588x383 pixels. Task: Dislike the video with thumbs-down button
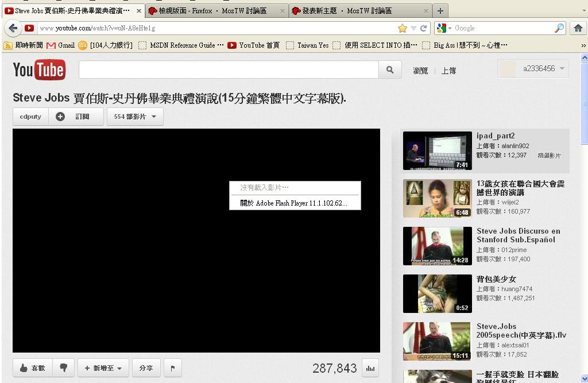[x=64, y=368]
